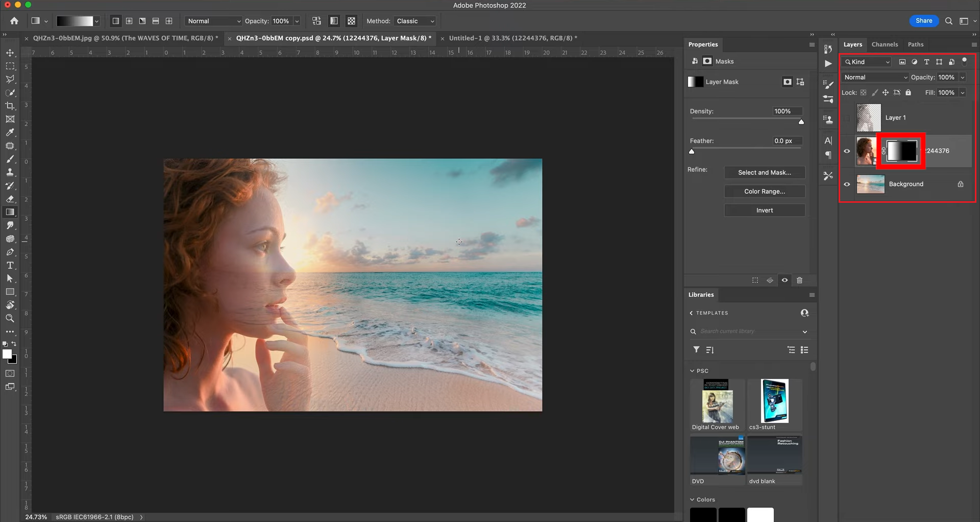980x522 pixels.
Task: Select the Crop tool
Action: pos(10,106)
